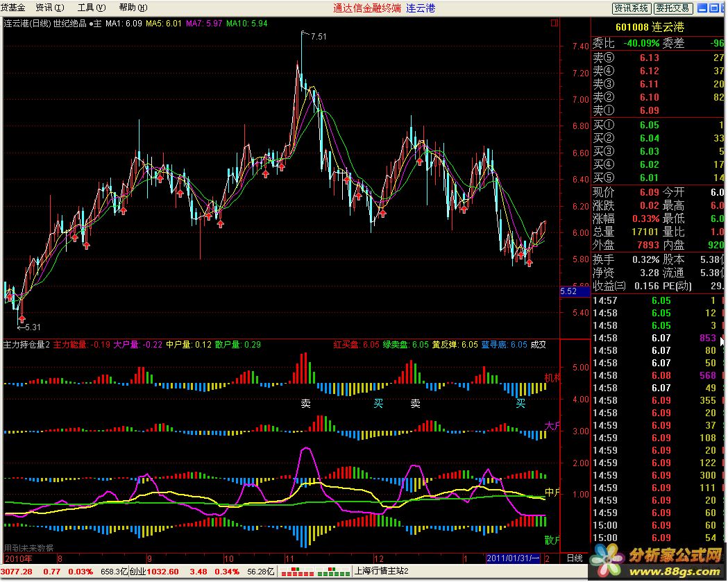Click the 外盘 7893 value
The image size is (728, 582).
pos(648,245)
